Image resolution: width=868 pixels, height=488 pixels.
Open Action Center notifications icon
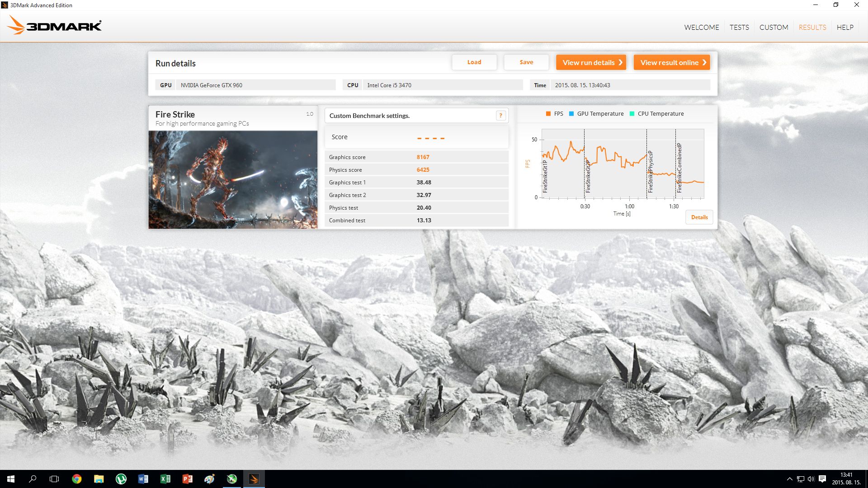point(822,479)
